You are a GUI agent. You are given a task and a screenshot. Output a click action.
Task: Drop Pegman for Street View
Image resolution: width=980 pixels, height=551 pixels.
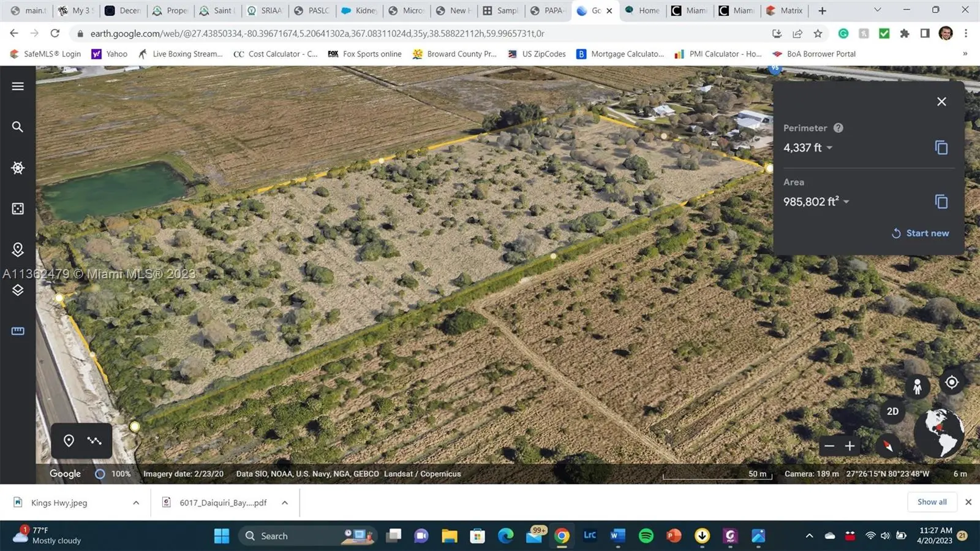coord(917,387)
